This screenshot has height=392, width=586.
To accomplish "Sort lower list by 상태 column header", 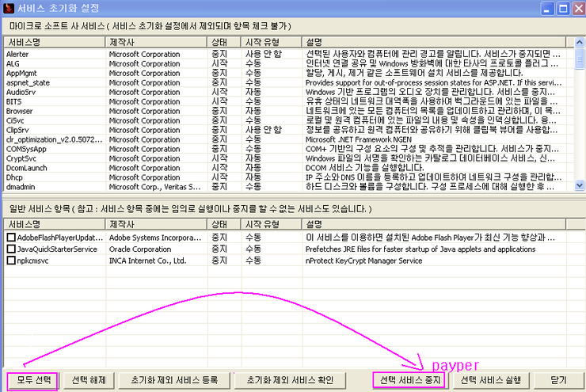I will 223,224.
